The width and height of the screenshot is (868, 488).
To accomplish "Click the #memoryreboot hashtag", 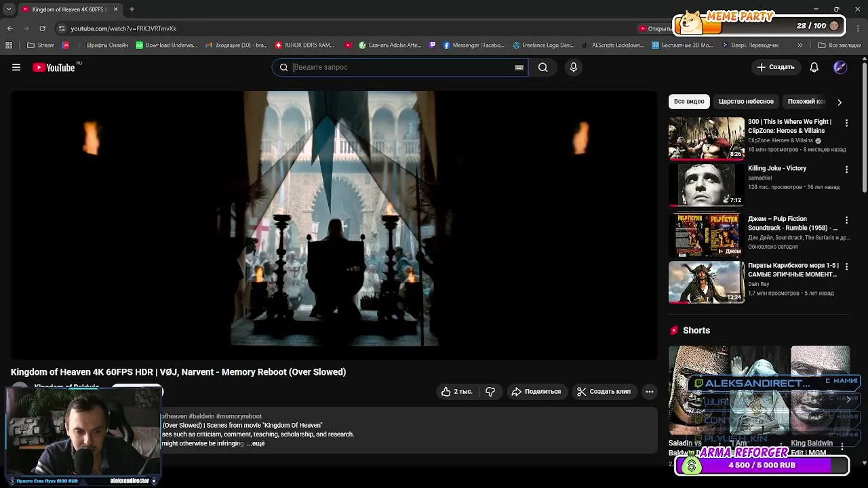I will point(239,416).
